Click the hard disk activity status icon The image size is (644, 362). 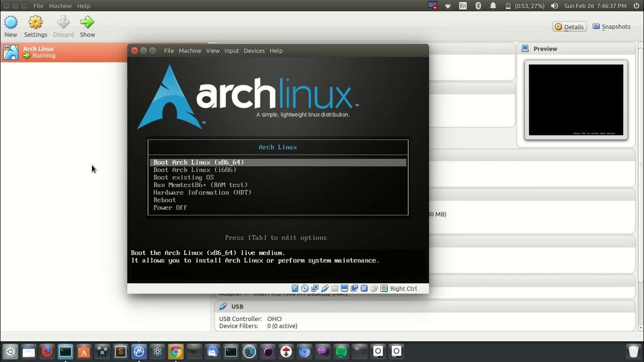(x=295, y=289)
